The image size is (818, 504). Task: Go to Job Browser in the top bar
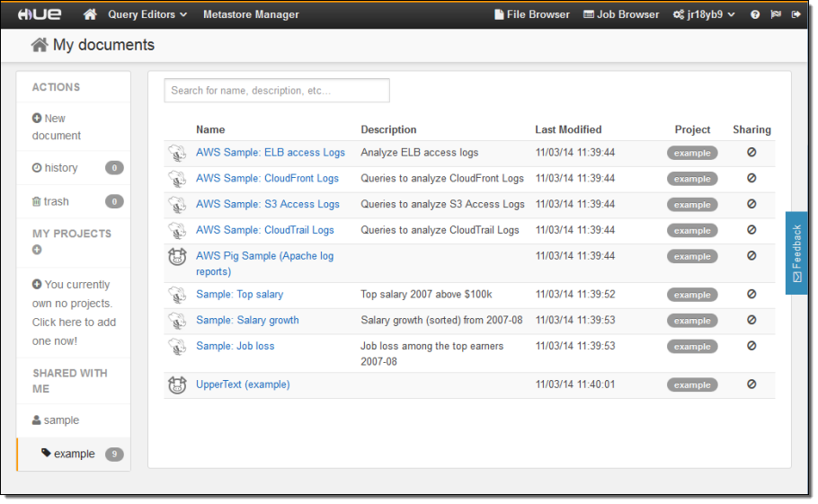(x=621, y=14)
